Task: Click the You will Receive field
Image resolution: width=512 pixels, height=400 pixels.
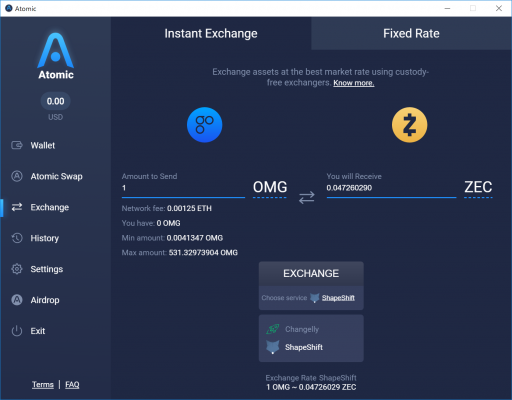Action: [391, 188]
